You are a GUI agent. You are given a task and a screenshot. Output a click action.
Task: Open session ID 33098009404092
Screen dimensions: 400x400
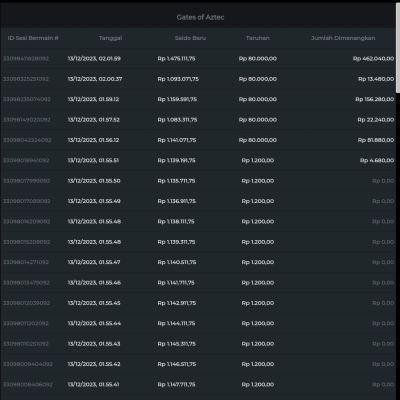tap(28, 364)
